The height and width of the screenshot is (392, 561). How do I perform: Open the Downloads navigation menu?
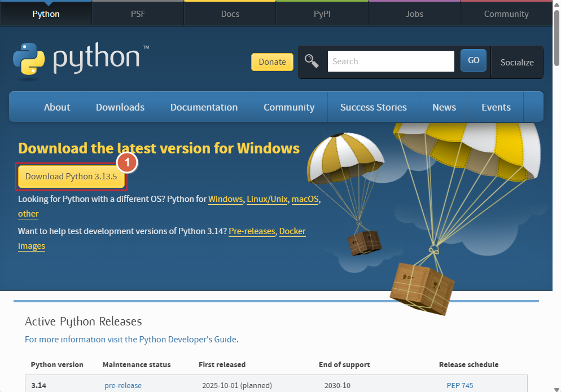(120, 107)
